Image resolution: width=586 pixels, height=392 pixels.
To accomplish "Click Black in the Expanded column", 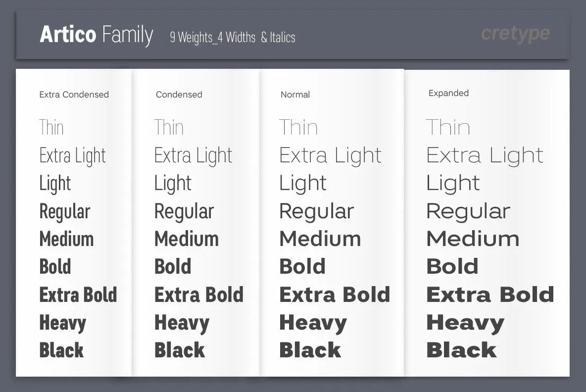I will pos(462,350).
